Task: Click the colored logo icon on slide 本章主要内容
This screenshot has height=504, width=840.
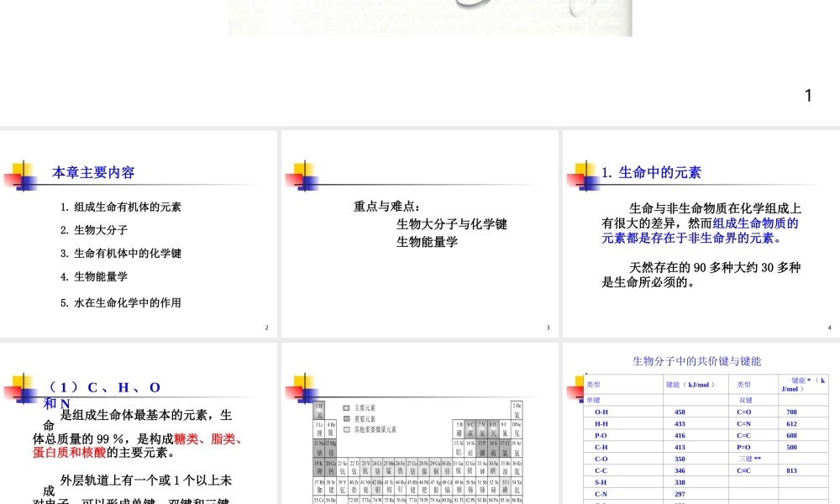Action: 23,174
